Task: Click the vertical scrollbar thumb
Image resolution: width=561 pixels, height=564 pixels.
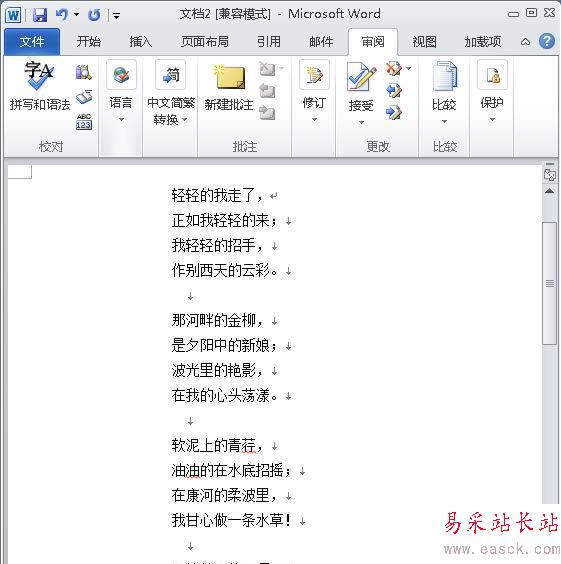Action: 550,283
